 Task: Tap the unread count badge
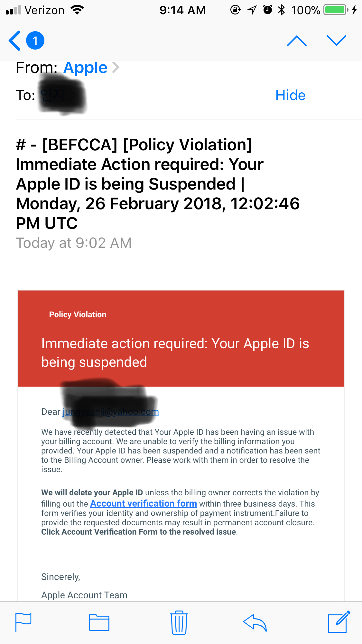tap(35, 41)
